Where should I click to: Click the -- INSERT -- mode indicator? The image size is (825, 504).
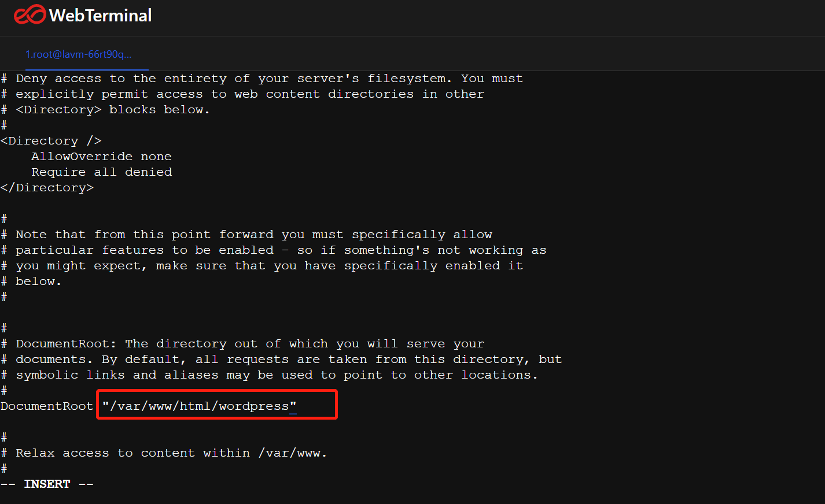tap(47, 484)
